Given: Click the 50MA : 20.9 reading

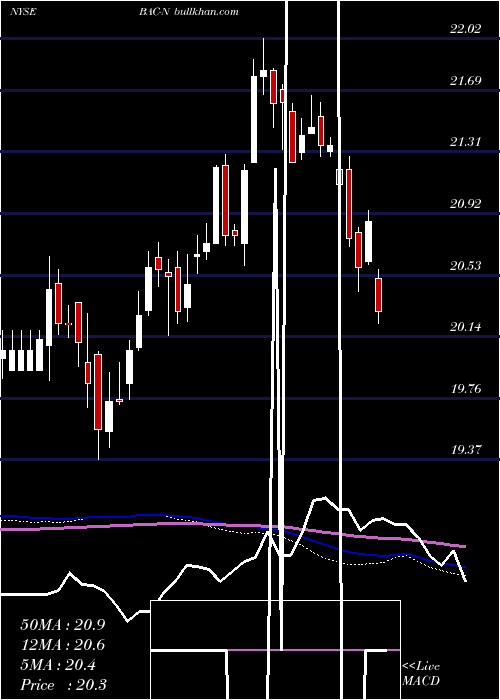Looking at the screenshot, I should 63,625.
